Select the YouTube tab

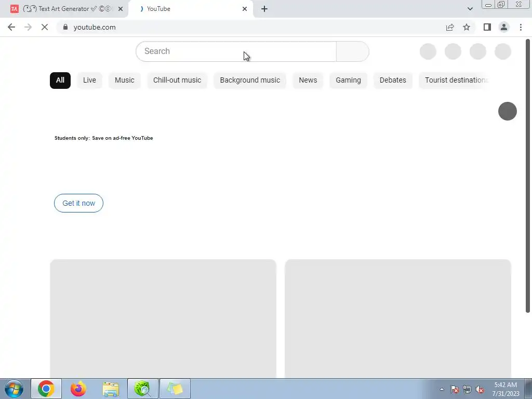click(x=190, y=9)
